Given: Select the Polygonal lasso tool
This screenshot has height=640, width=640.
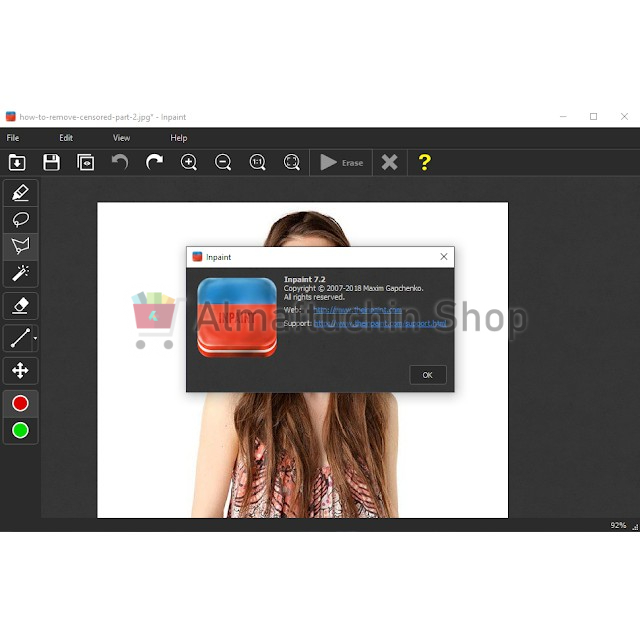Looking at the screenshot, I should click(x=20, y=246).
